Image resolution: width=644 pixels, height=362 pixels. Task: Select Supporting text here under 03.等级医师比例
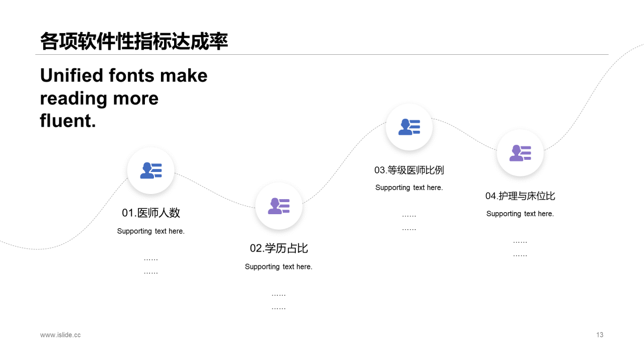click(x=409, y=188)
